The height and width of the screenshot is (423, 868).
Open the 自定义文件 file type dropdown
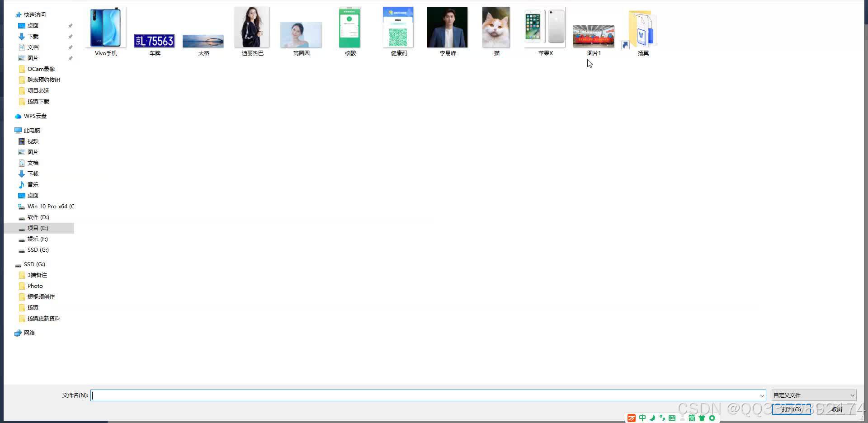(x=814, y=395)
